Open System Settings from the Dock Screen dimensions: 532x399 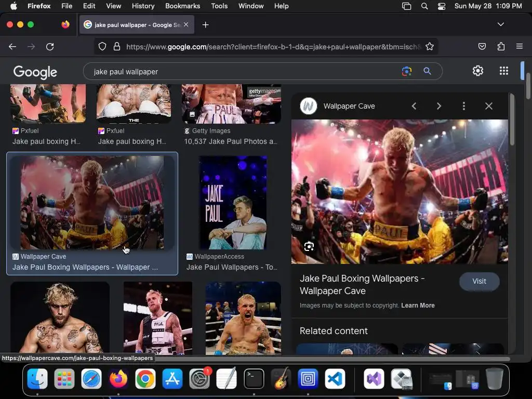point(199,379)
